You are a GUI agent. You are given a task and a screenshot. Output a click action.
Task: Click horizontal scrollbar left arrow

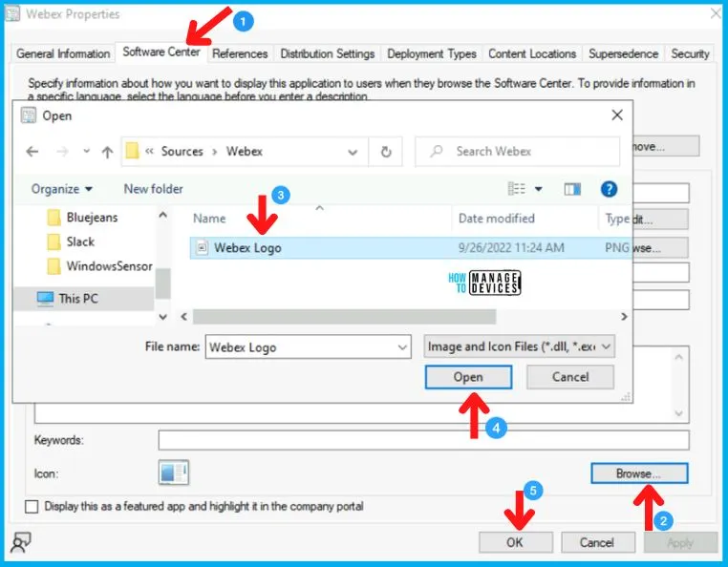tap(183, 317)
